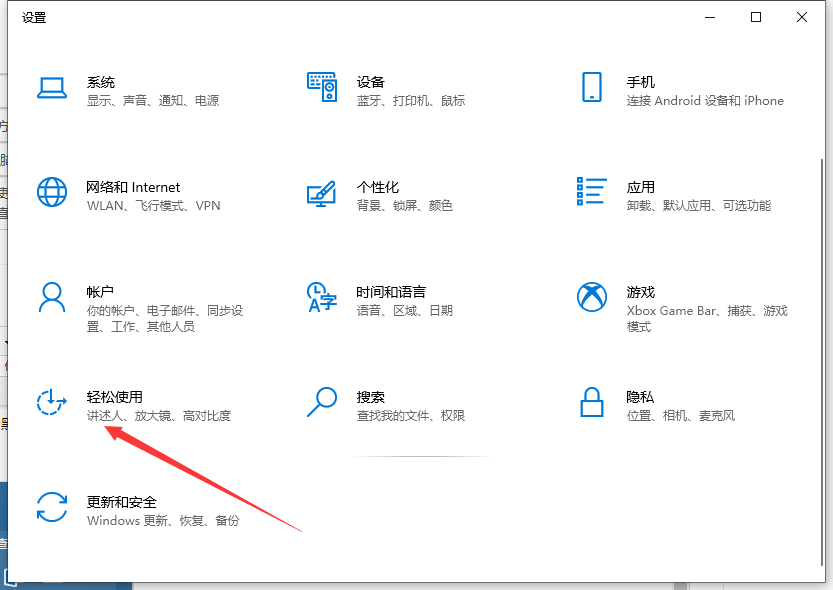Viewport: 833px width, 590px height.
Task: Open 设备 settings for 蓝牙 and 打印机
Action: pos(370,90)
